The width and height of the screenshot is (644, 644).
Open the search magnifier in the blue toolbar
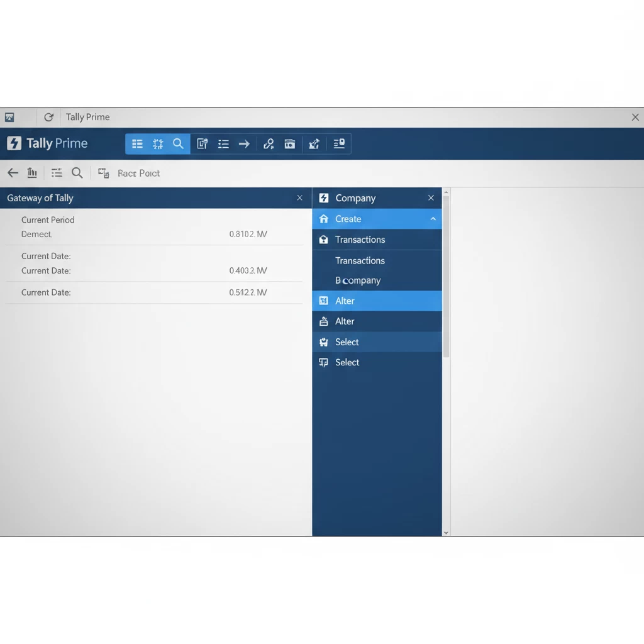click(178, 143)
